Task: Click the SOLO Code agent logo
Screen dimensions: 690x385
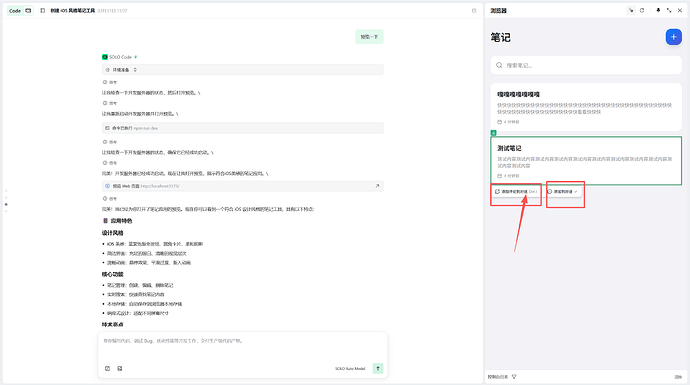Action: point(105,57)
